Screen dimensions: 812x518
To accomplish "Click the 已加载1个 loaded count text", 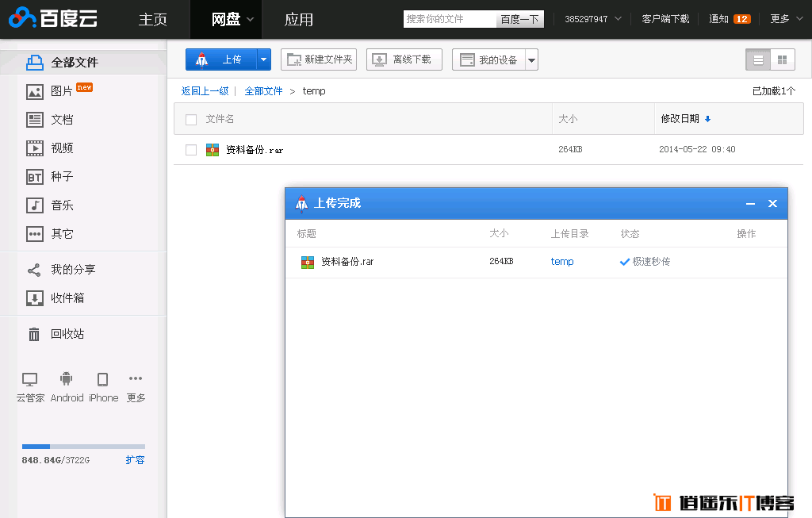I will (x=774, y=91).
